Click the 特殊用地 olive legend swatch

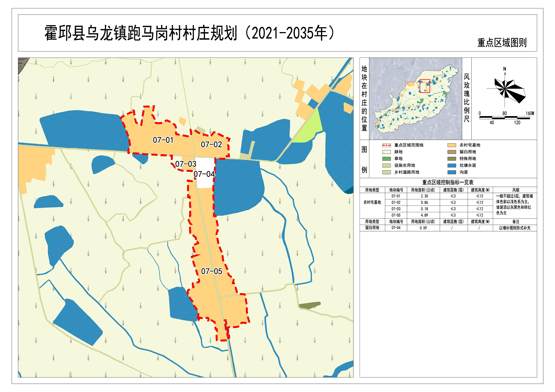(452, 159)
